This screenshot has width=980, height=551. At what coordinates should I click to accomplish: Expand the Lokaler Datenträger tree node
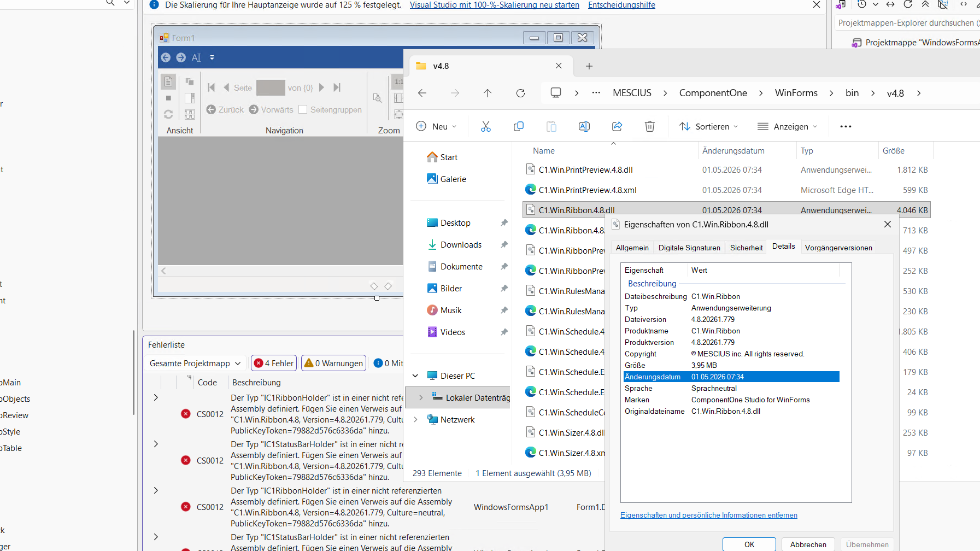[421, 397]
